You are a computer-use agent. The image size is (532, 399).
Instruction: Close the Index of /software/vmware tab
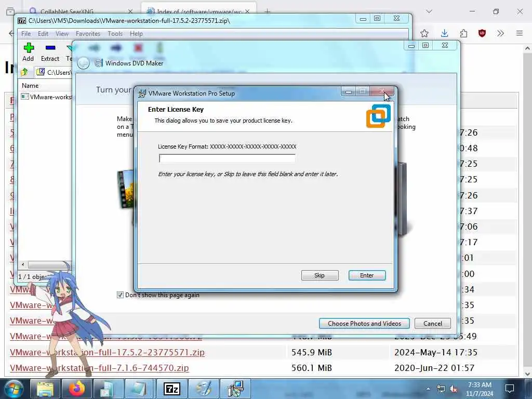coord(247,11)
